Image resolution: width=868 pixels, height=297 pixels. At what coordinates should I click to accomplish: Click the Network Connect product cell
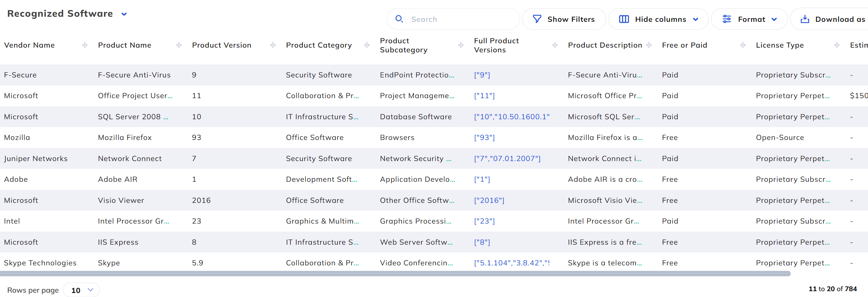pos(130,158)
